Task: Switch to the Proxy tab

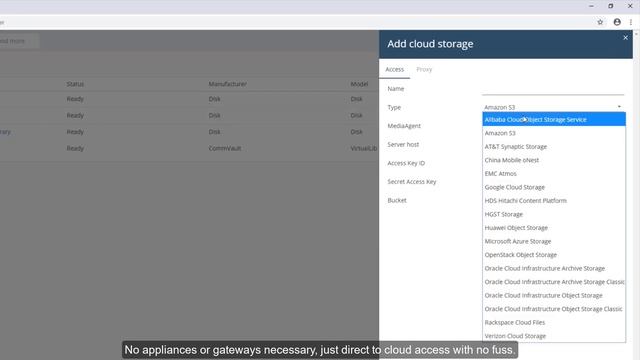Action: coord(424,69)
